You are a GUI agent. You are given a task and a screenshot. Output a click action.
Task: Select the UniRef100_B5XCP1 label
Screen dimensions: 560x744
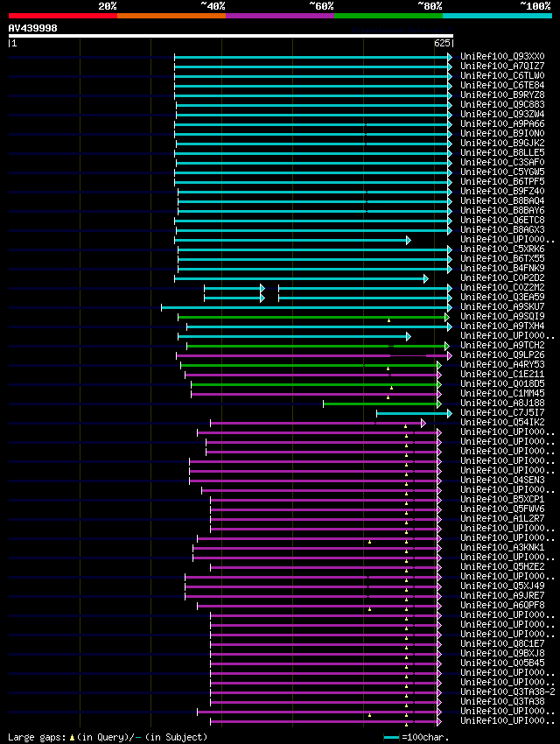pyautogui.click(x=502, y=500)
